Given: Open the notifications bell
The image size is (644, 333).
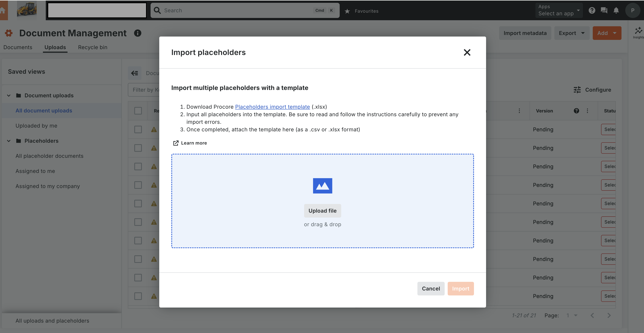Looking at the screenshot, I should point(616,10).
